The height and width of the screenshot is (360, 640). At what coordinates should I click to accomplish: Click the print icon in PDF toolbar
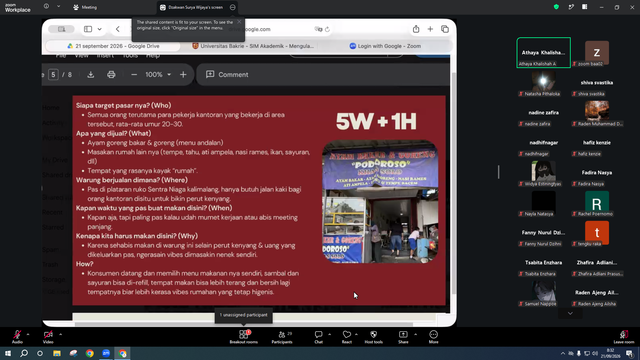111,75
